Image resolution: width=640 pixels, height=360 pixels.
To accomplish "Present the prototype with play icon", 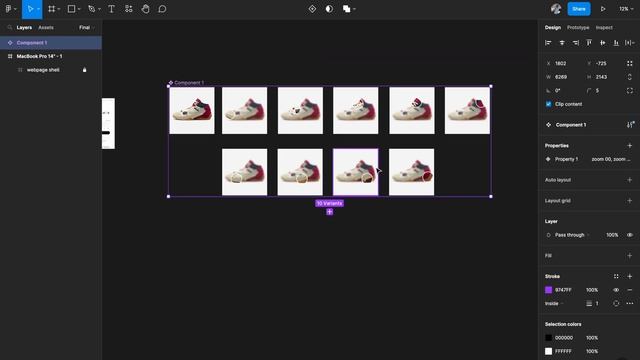I will 603,9.
